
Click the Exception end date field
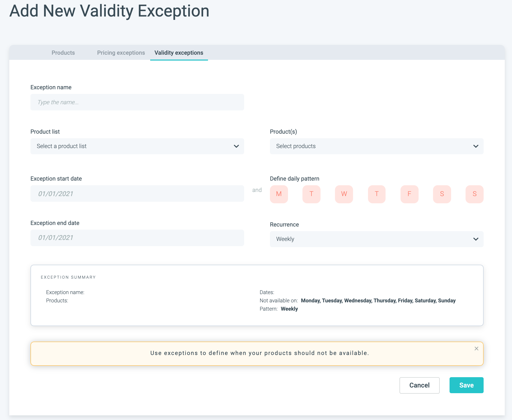click(x=137, y=238)
